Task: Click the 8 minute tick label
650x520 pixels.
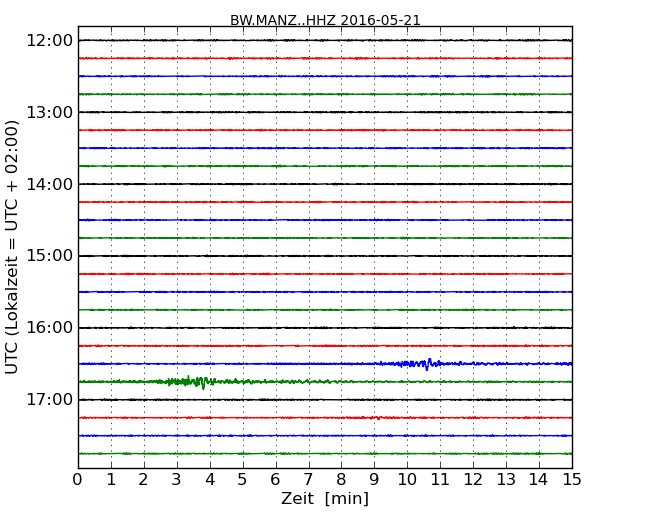Action: (x=342, y=480)
